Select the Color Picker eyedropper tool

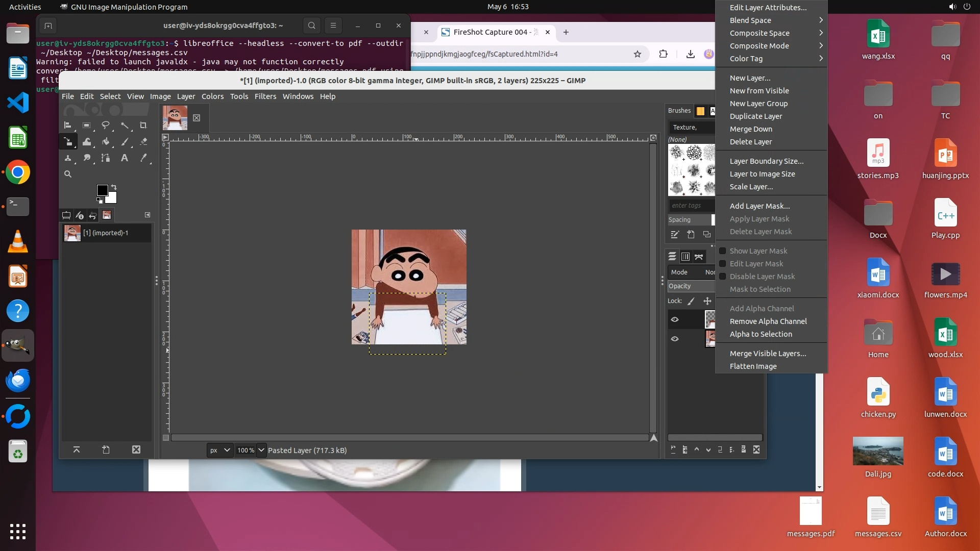(143, 158)
